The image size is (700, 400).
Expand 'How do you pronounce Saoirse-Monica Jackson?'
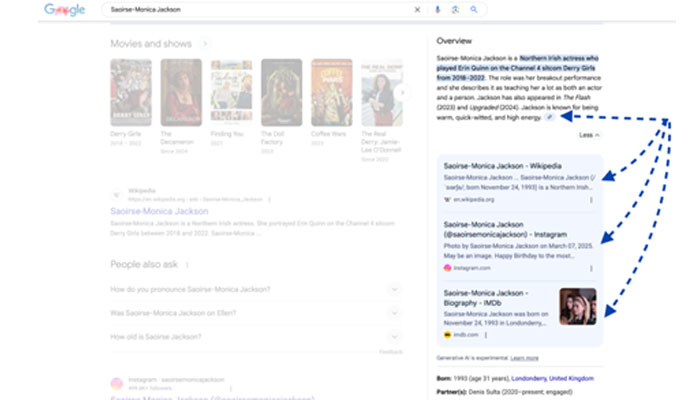click(x=394, y=289)
